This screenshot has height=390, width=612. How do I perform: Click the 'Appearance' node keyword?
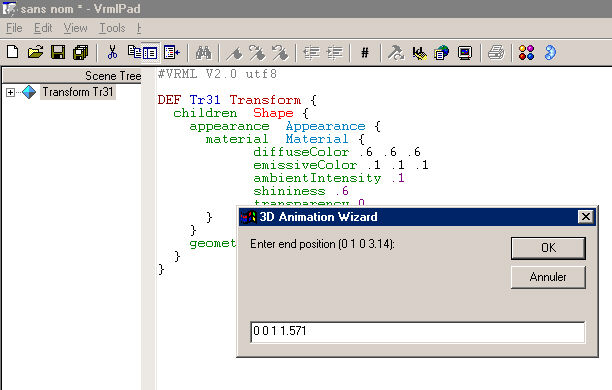click(x=326, y=126)
